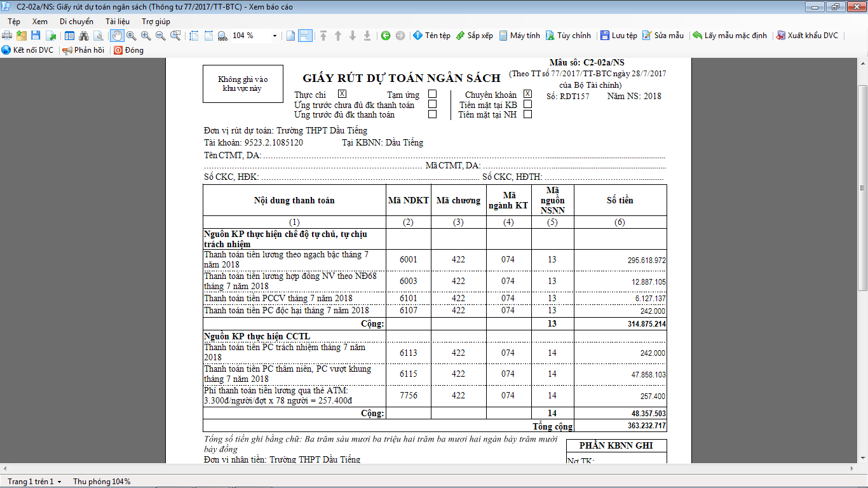Click the zoom out minus magnifier
Image resolution: width=868 pixels, height=488 pixels.
161,36
